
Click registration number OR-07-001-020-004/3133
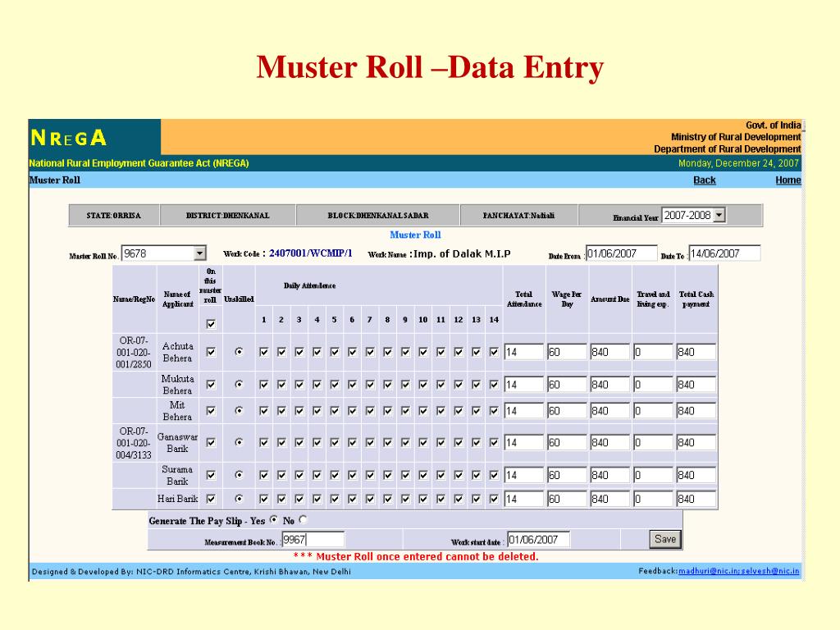[x=134, y=442]
